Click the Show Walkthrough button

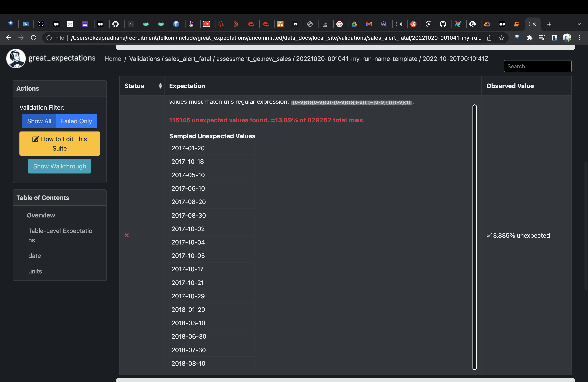59,166
